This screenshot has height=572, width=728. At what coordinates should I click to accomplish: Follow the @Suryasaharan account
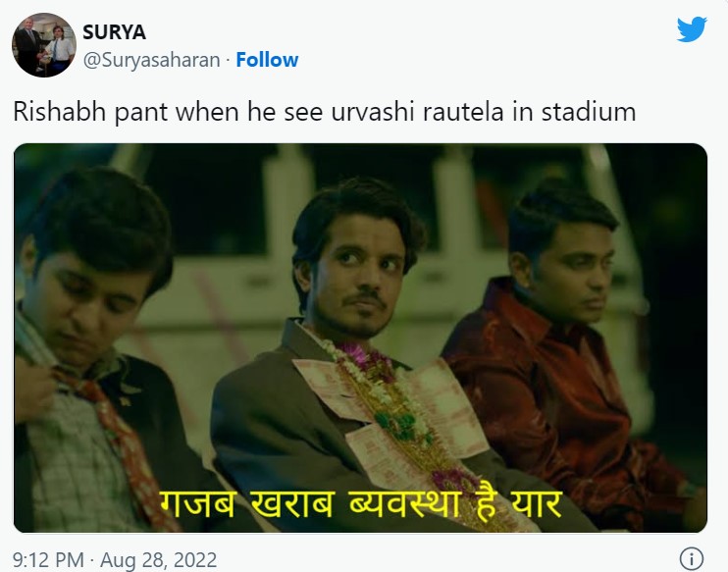(267, 60)
